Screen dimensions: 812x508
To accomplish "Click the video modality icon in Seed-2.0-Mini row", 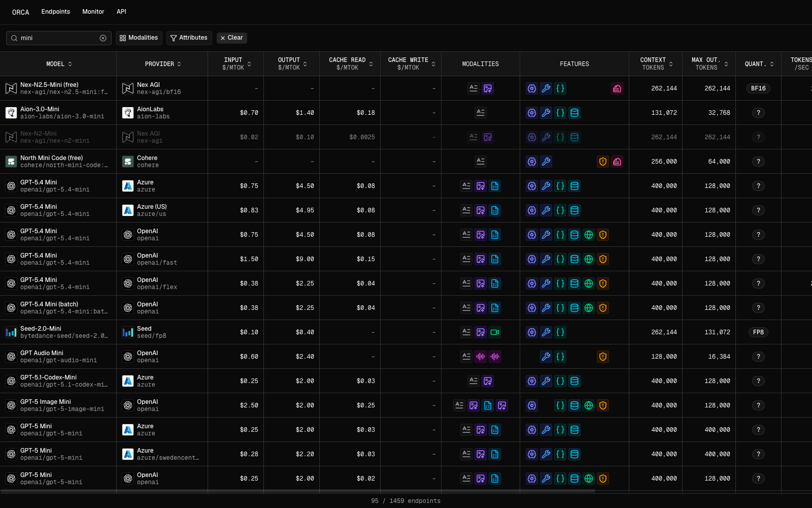I will tap(495, 332).
